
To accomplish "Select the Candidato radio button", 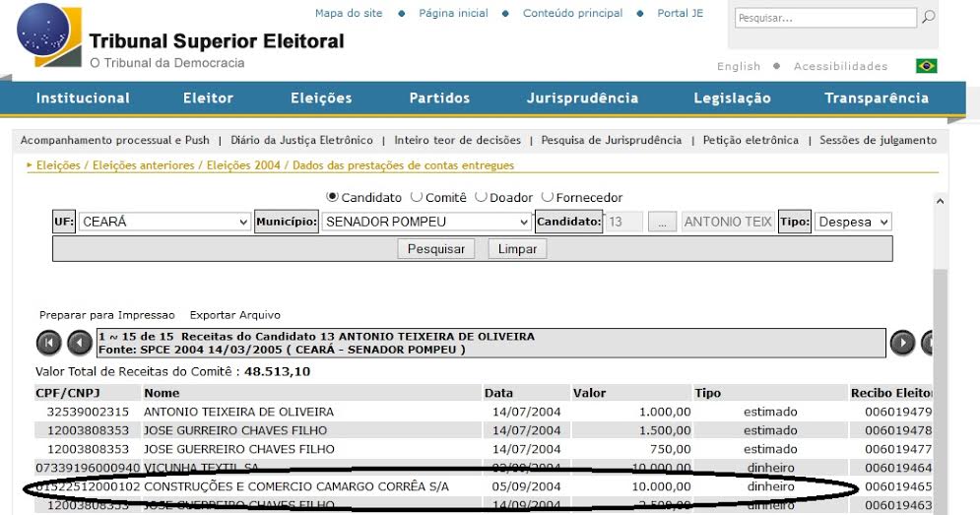I will [332, 197].
